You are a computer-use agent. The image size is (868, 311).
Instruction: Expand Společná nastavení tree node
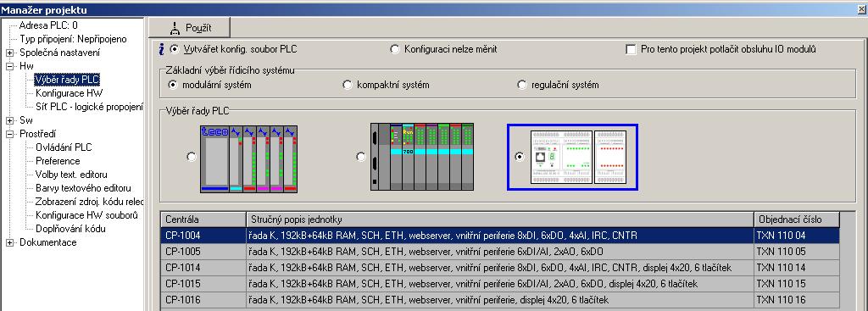tap(10, 53)
